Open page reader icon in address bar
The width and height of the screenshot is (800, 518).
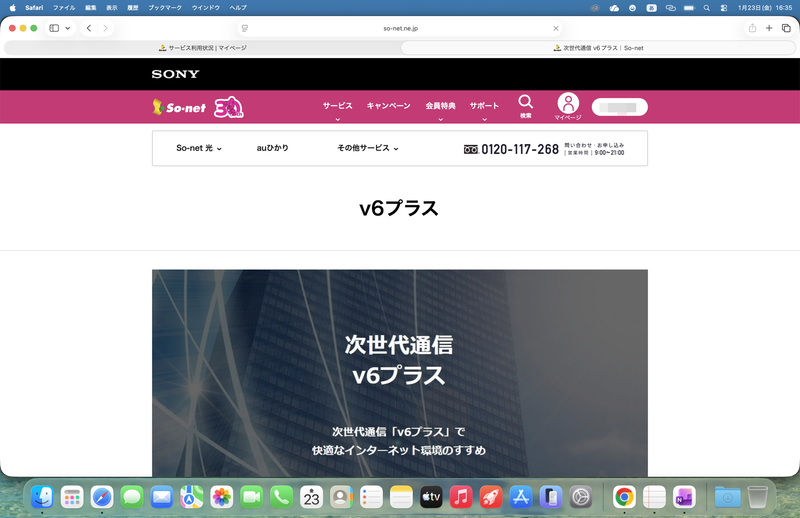pos(245,29)
